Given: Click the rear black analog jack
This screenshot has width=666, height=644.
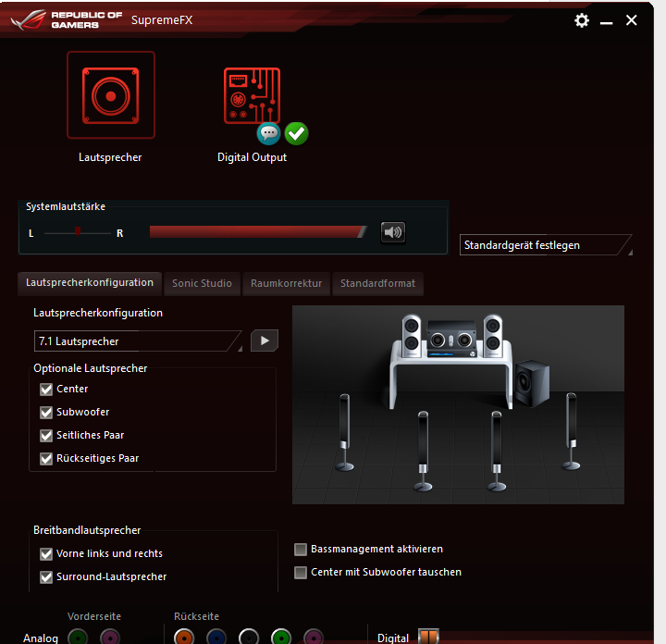Looking at the screenshot, I should [x=249, y=638].
